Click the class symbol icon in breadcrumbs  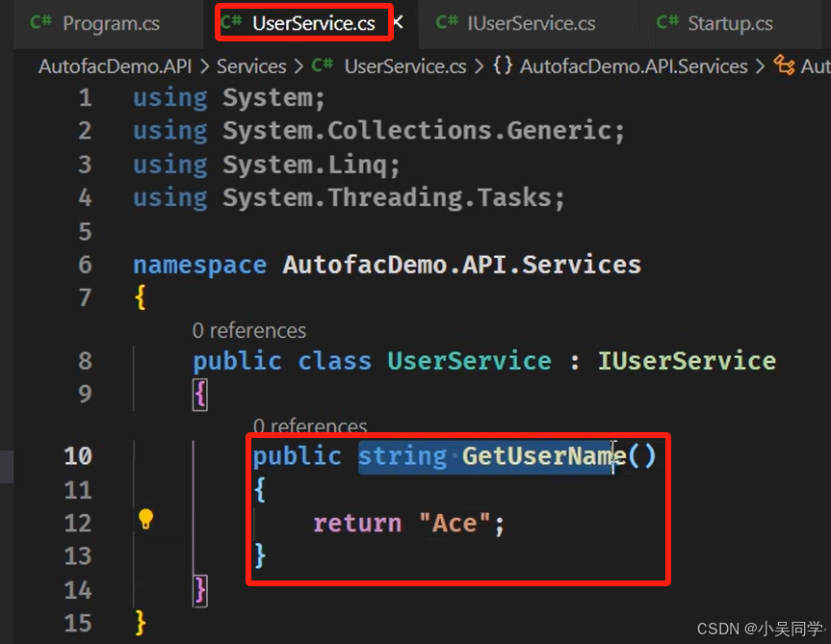[785, 65]
